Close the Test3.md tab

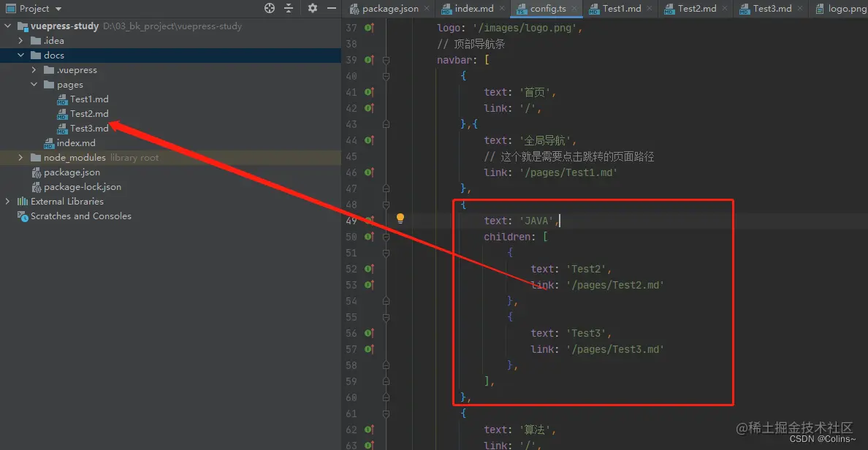point(801,8)
